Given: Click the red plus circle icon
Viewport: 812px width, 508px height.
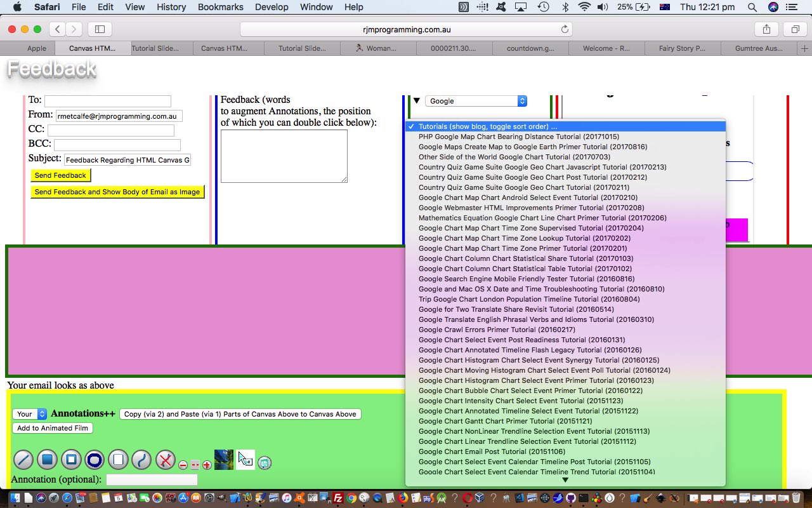Looking at the screenshot, I should tap(207, 465).
